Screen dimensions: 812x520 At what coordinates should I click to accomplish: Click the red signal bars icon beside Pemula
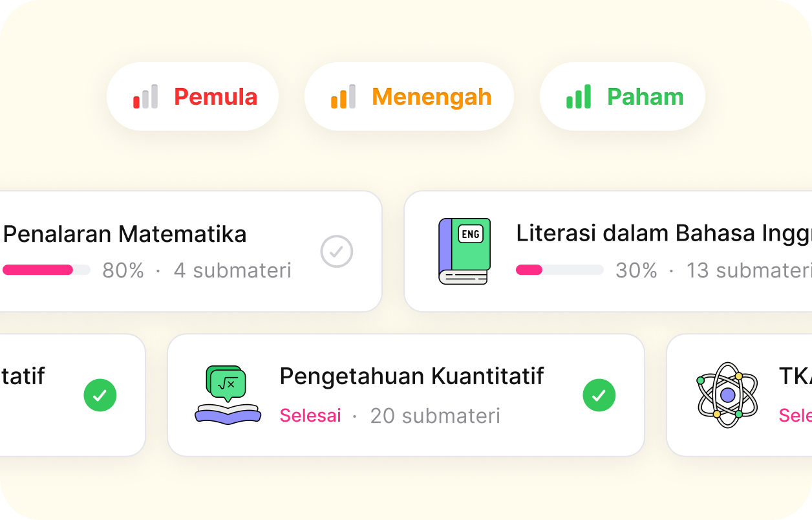coord(145,97)
